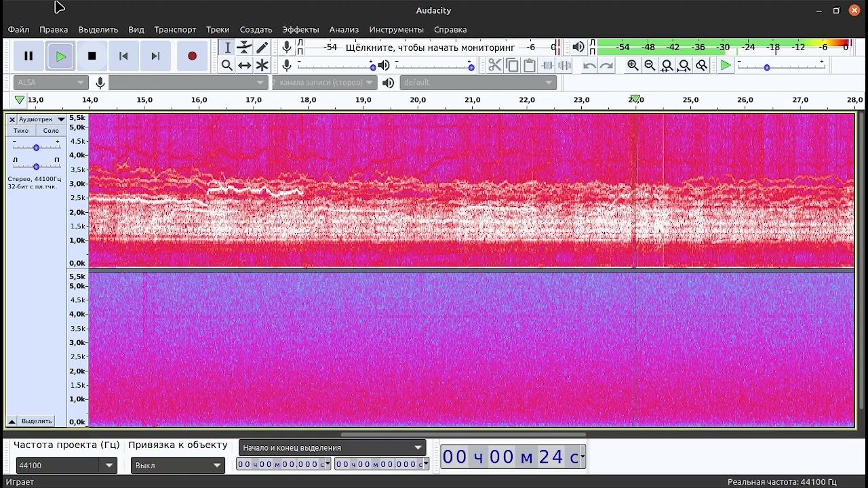Open the Эффекты menu

(300, 30)
